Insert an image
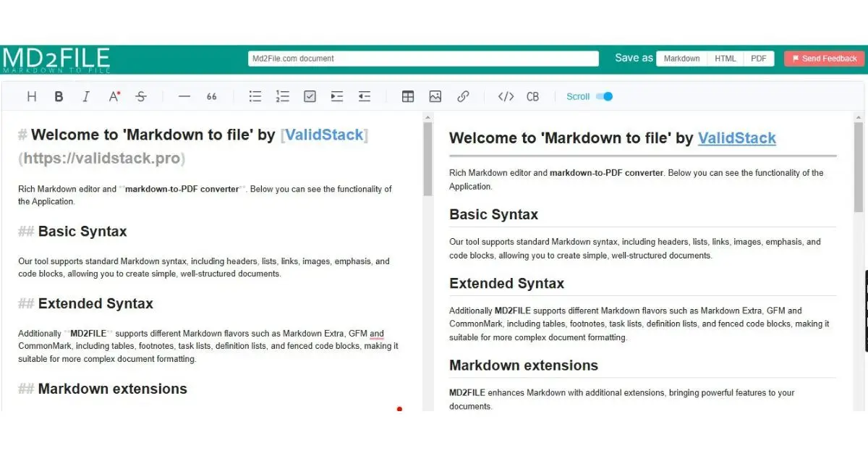 [x=435, y=96]
